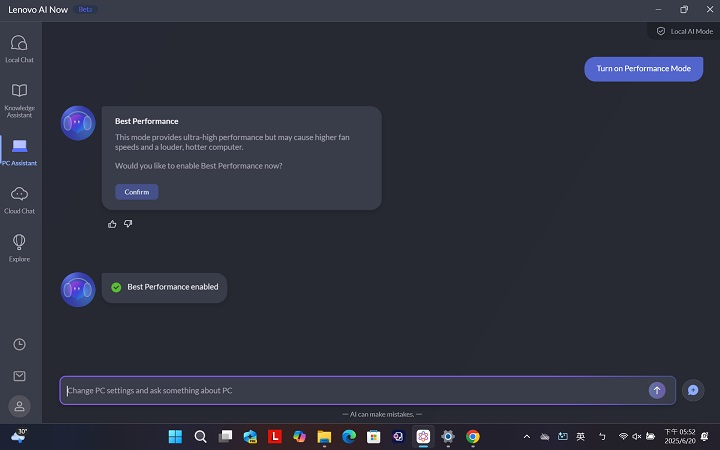The height and width of the screenshot is (450, 720).
Task: Launch Google Chrome from taskbar
Action: tap(472, 437)
